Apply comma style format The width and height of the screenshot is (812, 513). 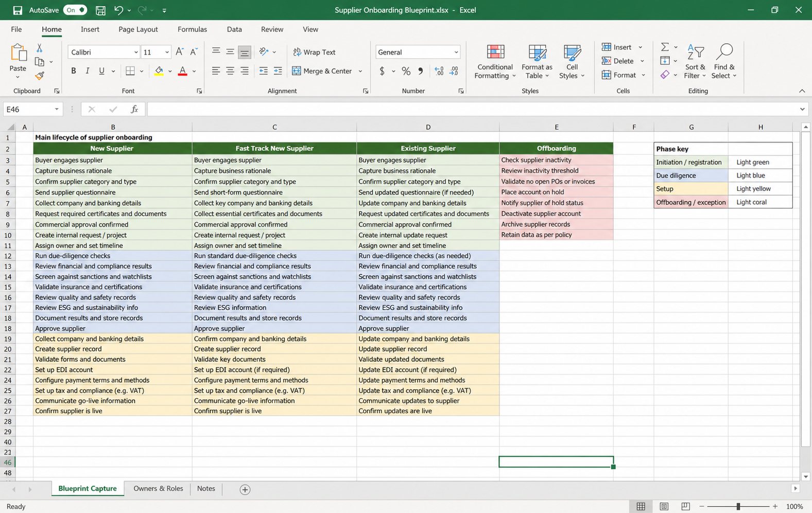coord(421,71)
